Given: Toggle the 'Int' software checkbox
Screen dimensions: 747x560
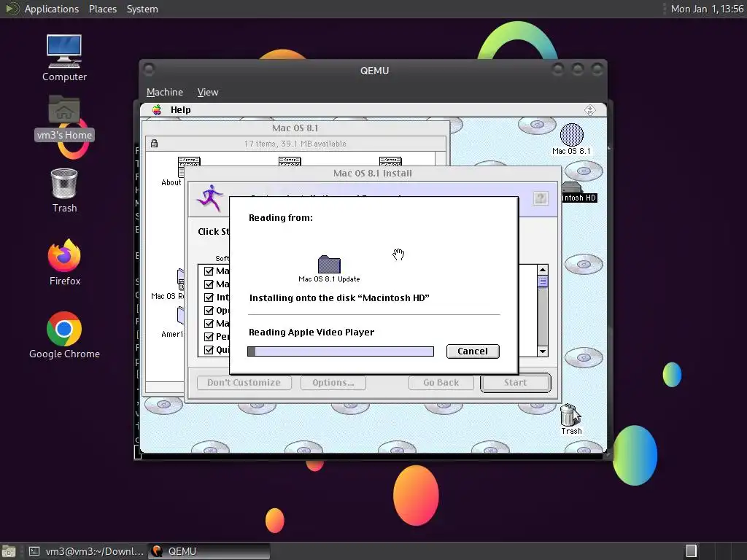Looking at the screenshot, I should 209,297.
